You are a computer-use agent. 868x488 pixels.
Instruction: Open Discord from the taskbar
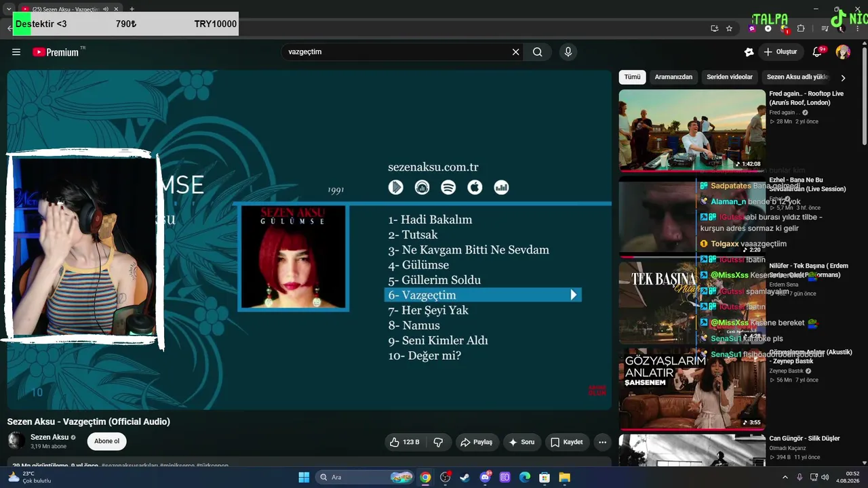(x=485, y=477)
